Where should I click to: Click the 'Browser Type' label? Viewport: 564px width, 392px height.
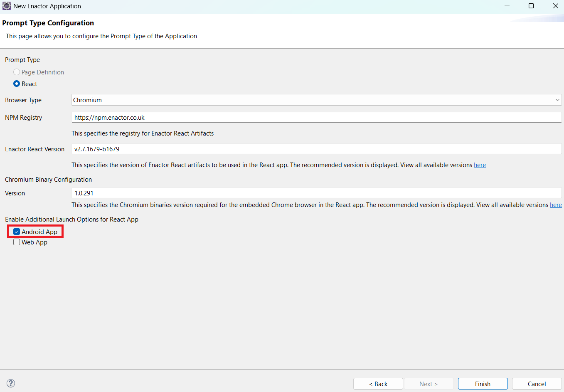click(23, 100)
